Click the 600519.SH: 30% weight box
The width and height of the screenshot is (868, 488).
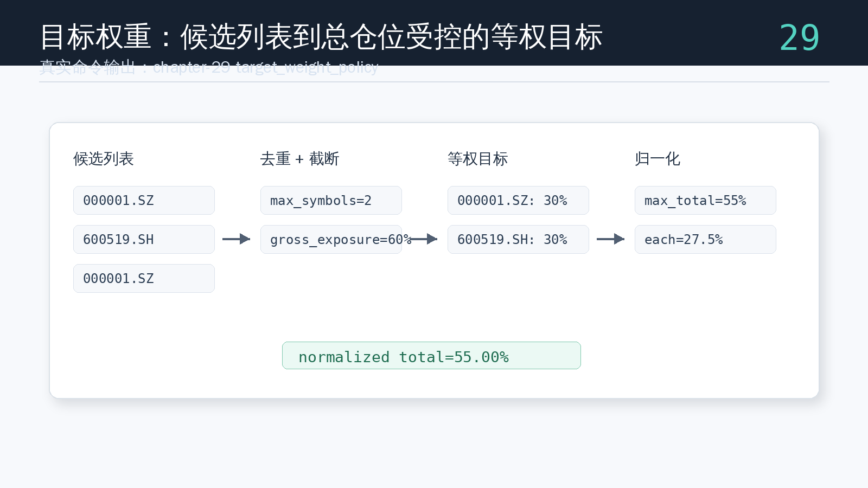point(518,240)
